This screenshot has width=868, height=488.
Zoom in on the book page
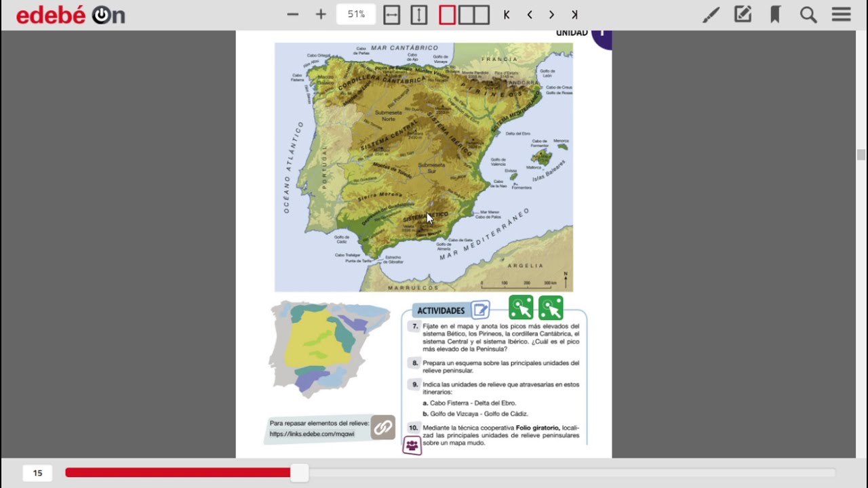click(320, 14)
